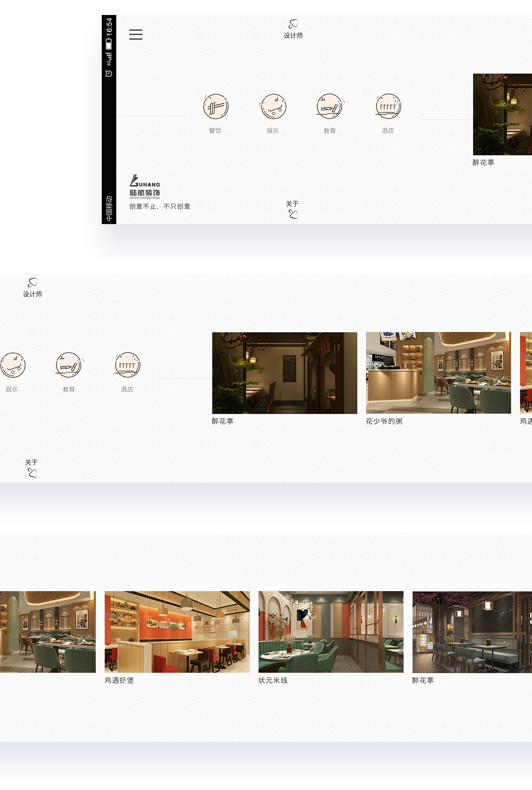Click the 鸡遇虾堡 caption under the thumbnail
This screenshot has width=532, height=790.
[x=119, y=680]
